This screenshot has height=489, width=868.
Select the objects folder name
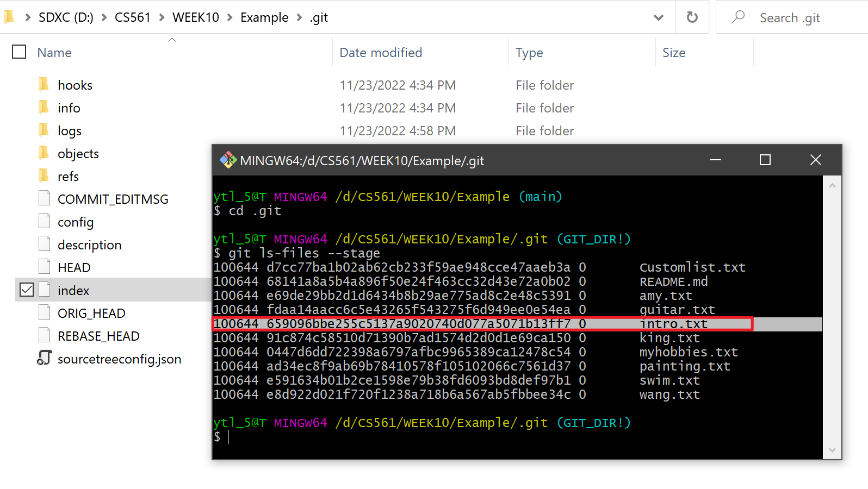pyautogui.click(x=78, y=154)
